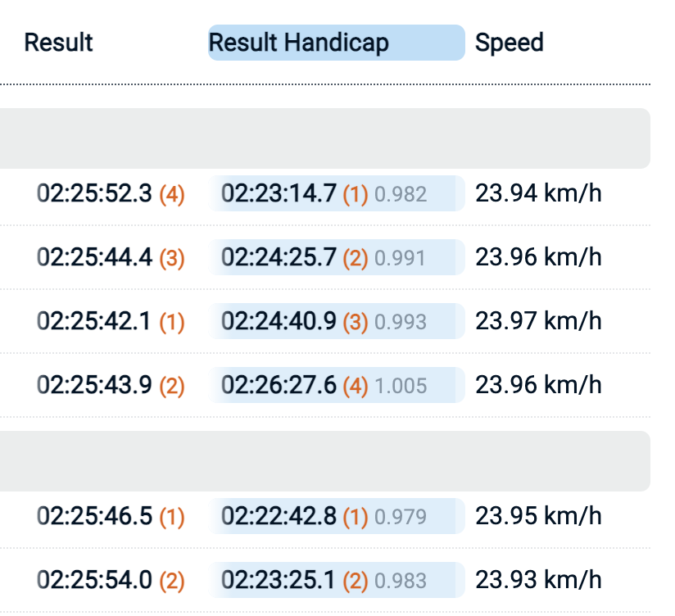Sort by Result Handicap column header
Viewport: 675px width, 616px height.
click(299, 43)
